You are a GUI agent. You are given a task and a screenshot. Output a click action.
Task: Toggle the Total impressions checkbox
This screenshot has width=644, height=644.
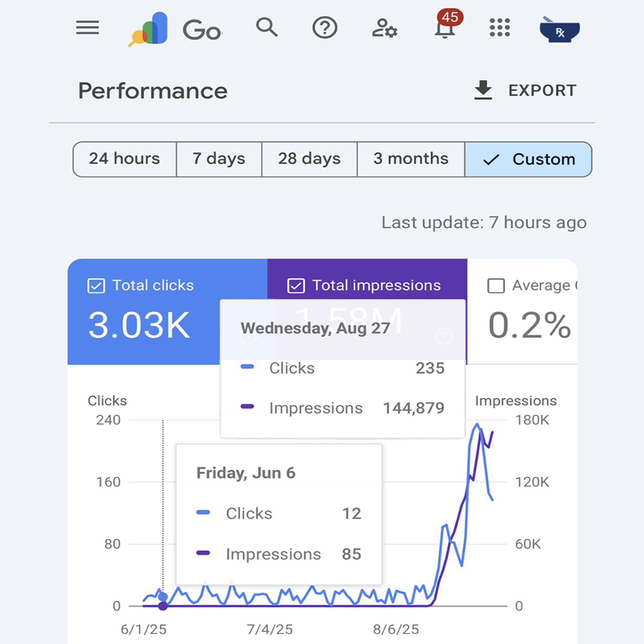point(296,286)
